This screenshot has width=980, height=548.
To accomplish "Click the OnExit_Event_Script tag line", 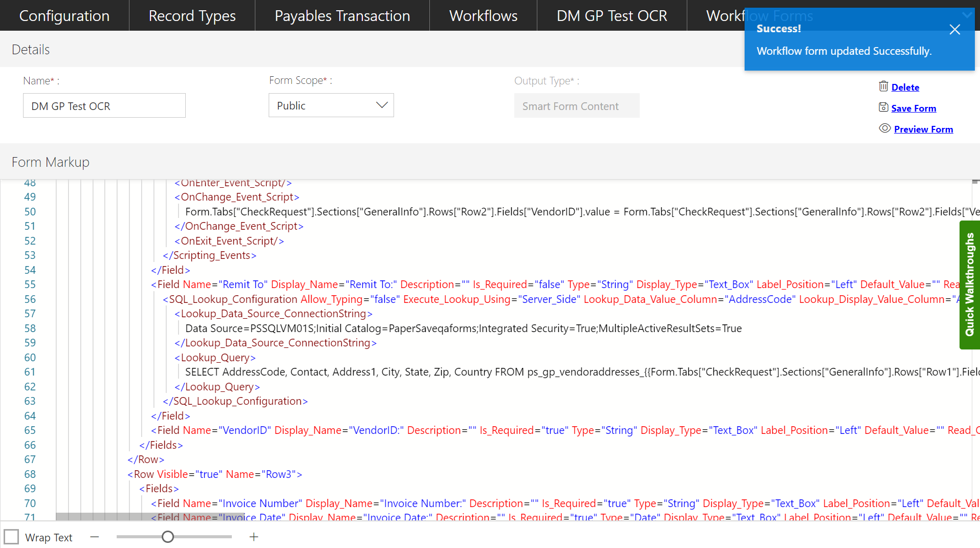I will 229,241.
